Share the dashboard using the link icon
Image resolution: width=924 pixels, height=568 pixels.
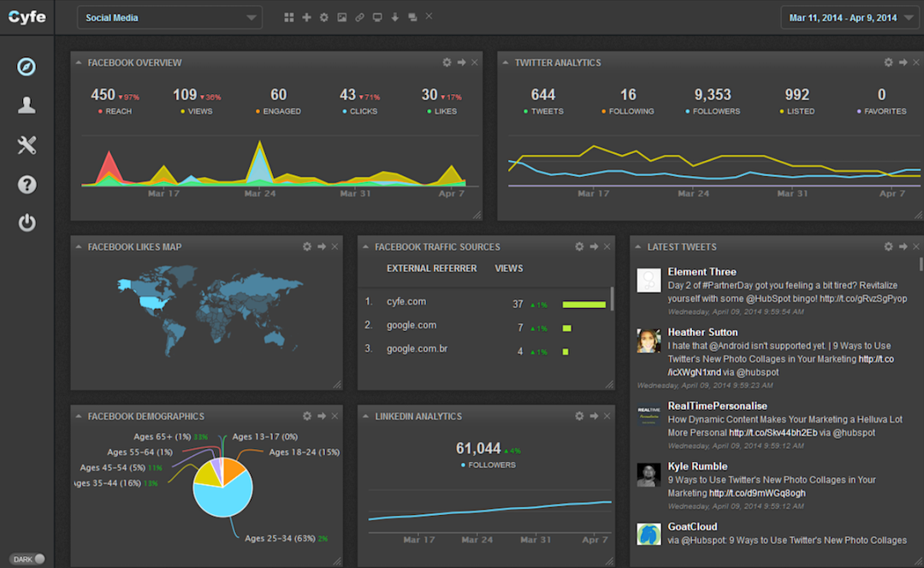[359, 16]
